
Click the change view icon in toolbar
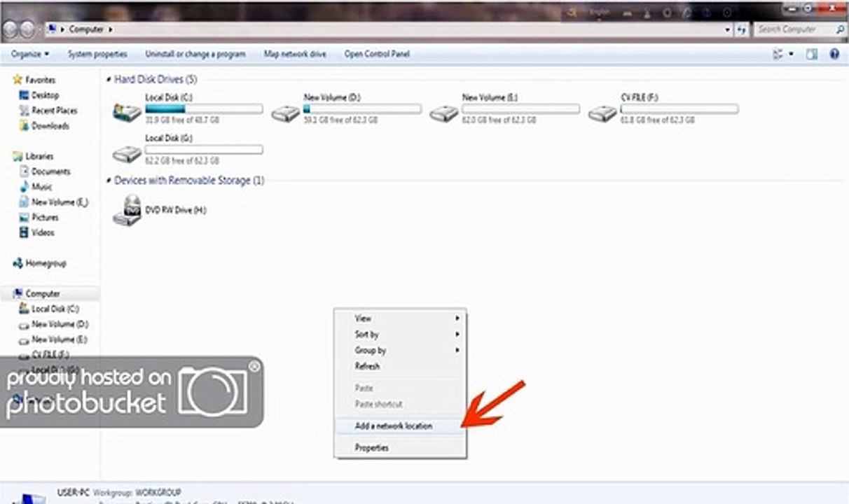[x=778, y=54]
